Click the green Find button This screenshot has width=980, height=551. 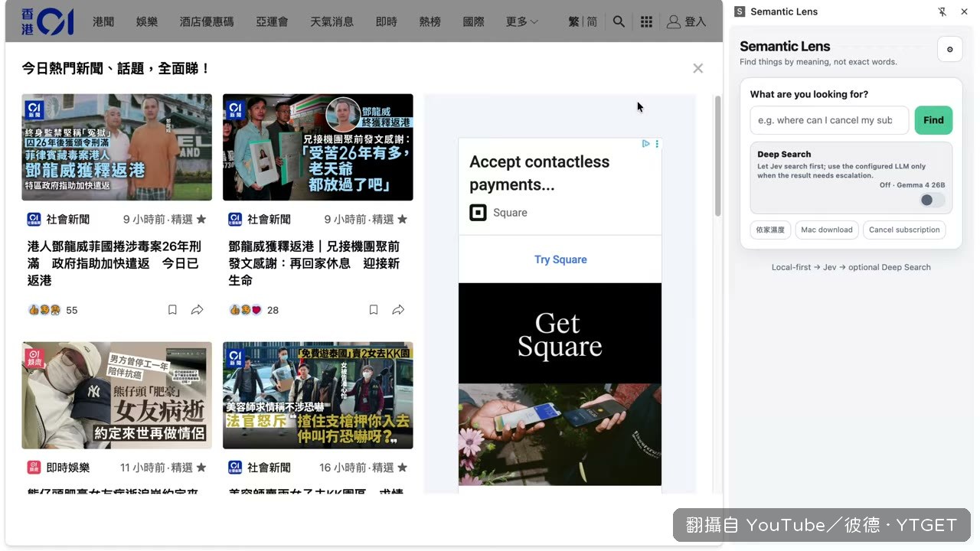point(933,120)
